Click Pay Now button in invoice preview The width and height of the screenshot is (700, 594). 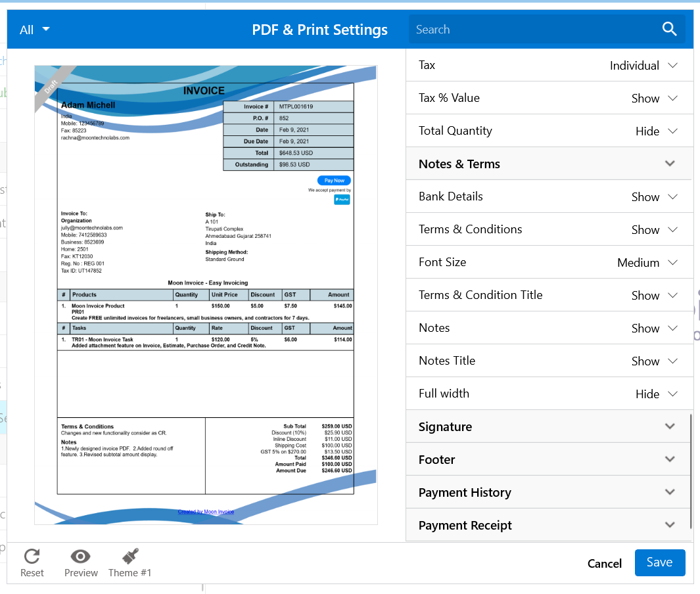(335, 180)
